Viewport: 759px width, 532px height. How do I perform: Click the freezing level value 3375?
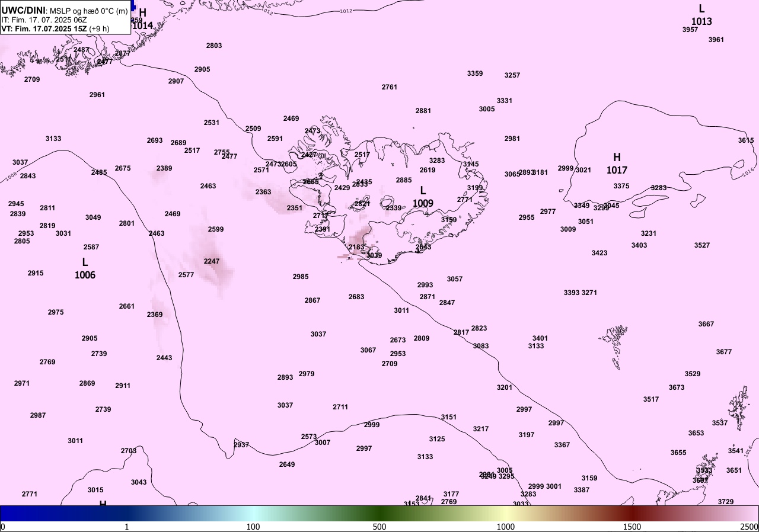tap(621, 186)
